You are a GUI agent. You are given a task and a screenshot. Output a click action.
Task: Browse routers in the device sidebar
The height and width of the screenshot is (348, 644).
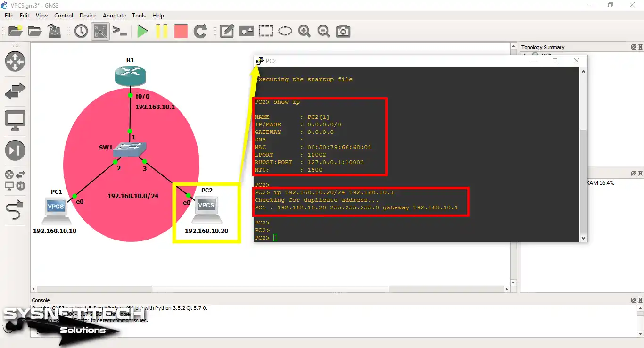[15, 61]
